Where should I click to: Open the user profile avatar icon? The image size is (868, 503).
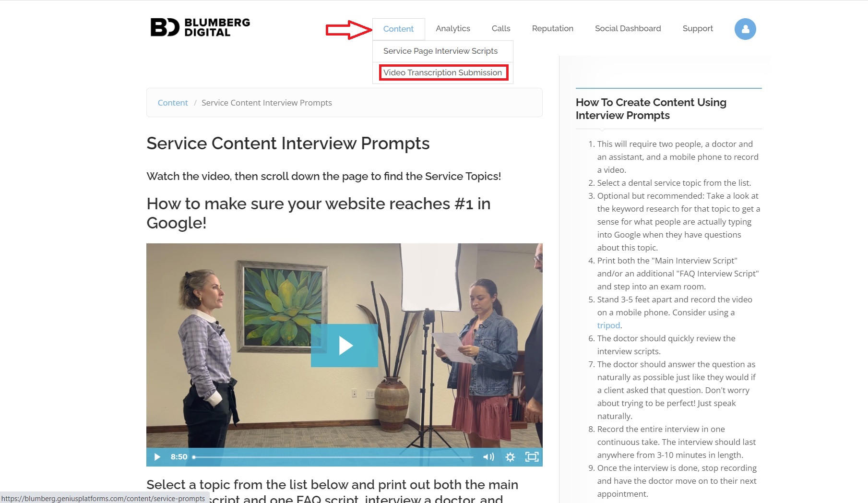[745, 29]
